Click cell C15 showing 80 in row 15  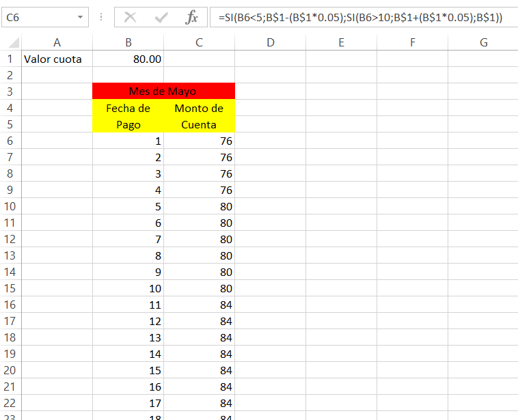click(x=200, y=288)
